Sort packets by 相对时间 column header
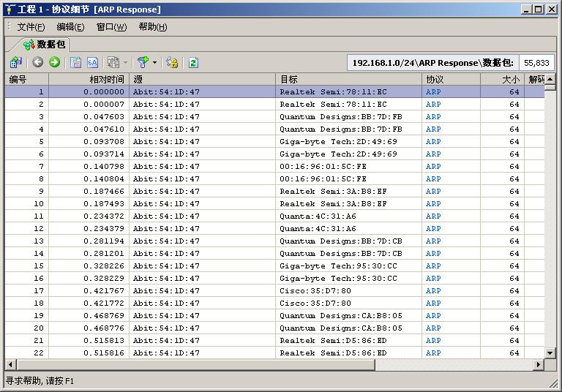The width and height of the screenshot is (562, 392). pos(107,79)
